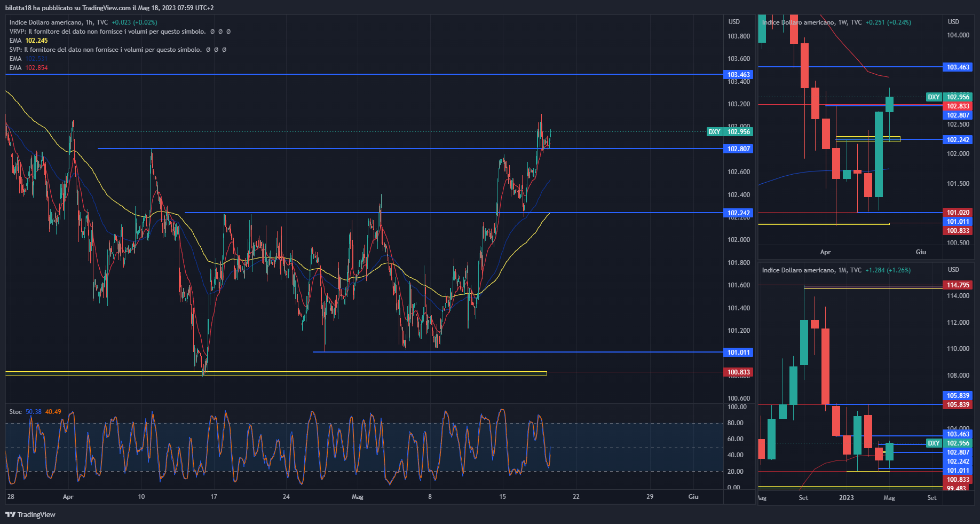Screen dimensions: 980x524
Task: Click the DXY symbol tag on the weekly chart
Action: tap(934, 97)
